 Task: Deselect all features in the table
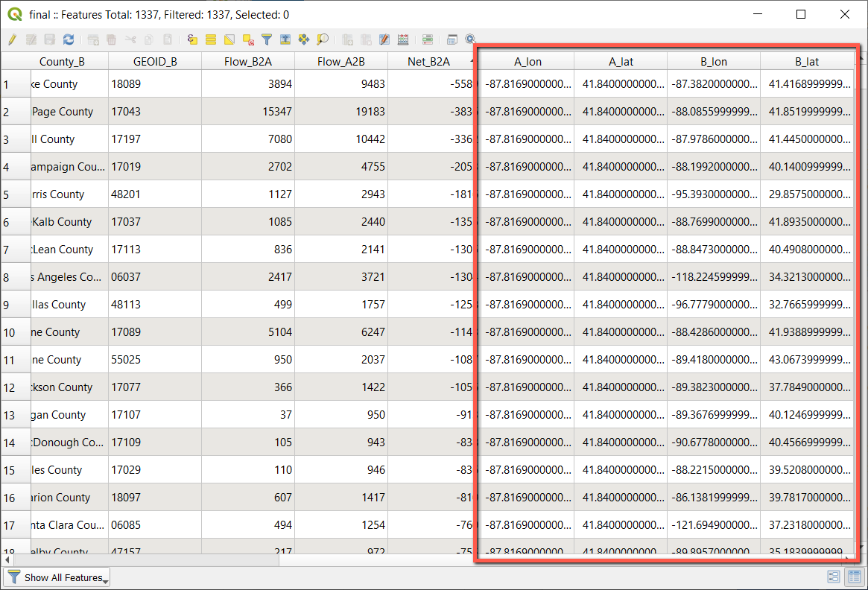pos(248,39)
